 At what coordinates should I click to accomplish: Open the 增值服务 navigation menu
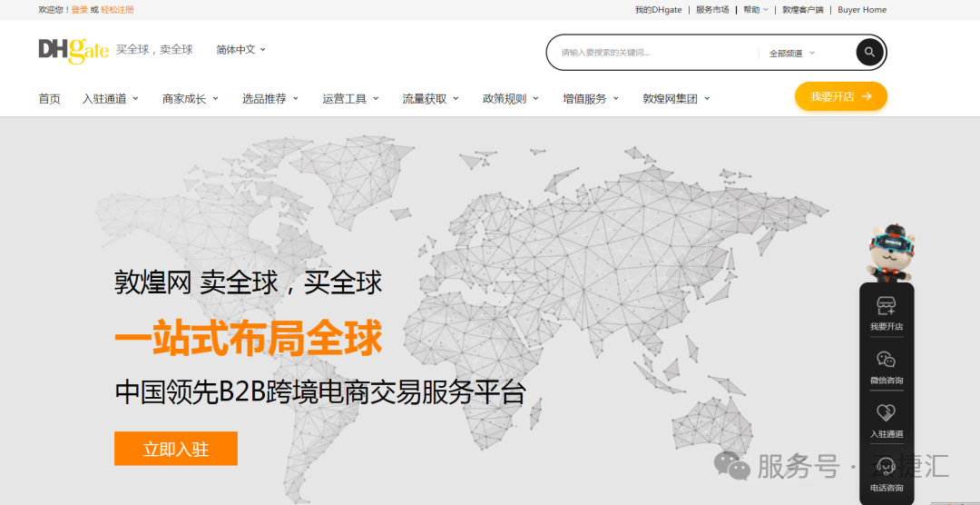pos(590,99)
